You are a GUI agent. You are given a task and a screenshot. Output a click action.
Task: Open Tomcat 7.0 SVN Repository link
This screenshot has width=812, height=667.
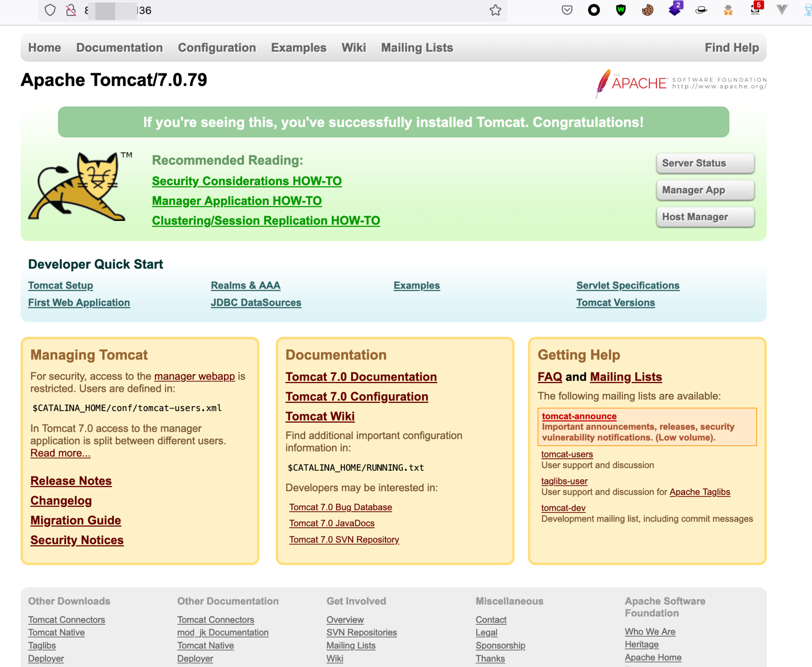click(344, 540)
